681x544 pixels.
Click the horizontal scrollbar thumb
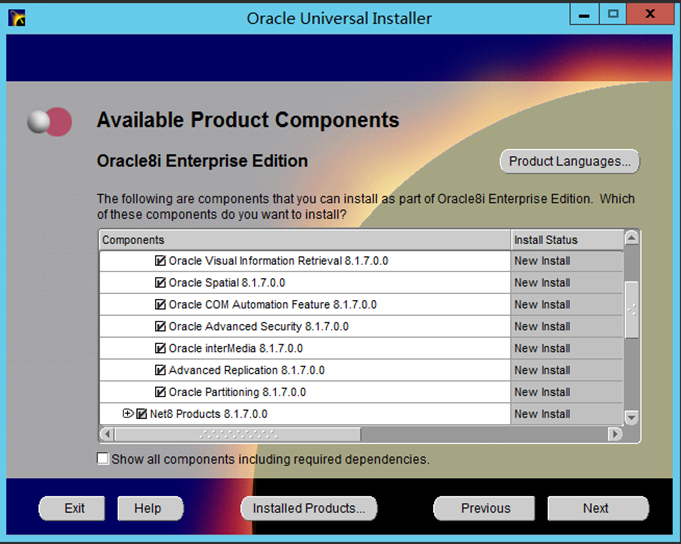point(238,434)
